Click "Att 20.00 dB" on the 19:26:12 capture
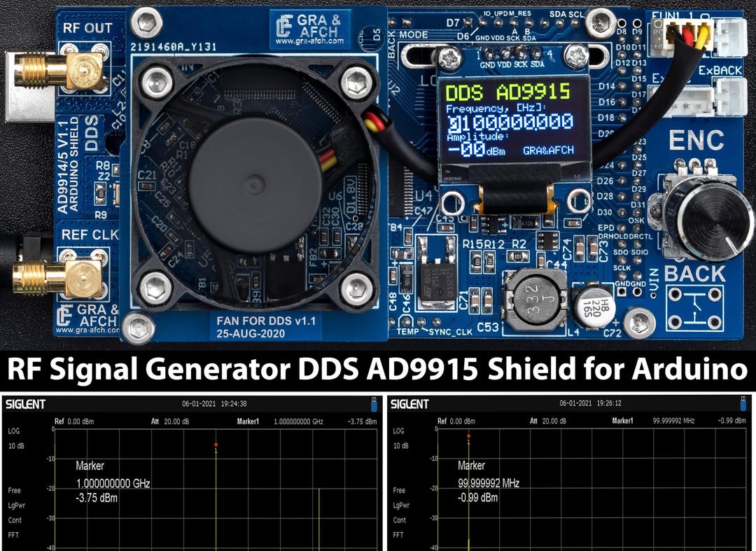The image size is (756, 551). click(547, 421)
